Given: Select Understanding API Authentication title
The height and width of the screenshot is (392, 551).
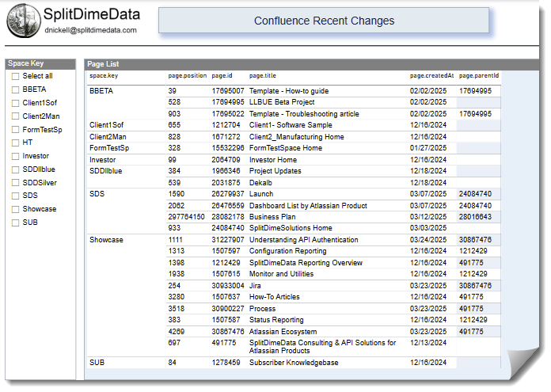Looking at the screenshot, I should point(304,240).
